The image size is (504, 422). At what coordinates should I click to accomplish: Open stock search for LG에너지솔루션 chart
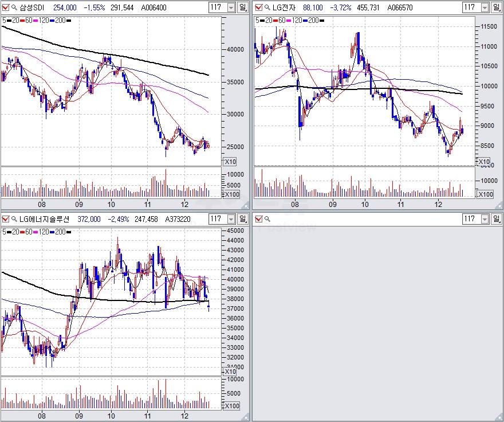point(14,218)
